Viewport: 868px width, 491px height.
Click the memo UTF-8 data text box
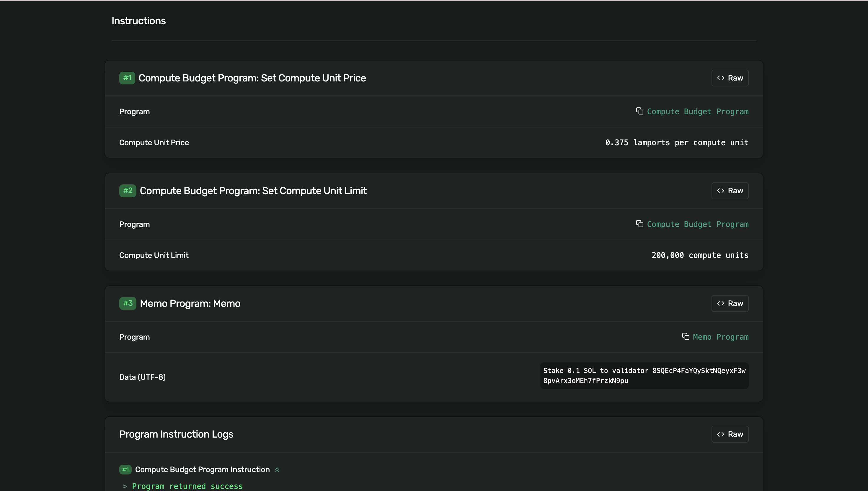(644, 375)
